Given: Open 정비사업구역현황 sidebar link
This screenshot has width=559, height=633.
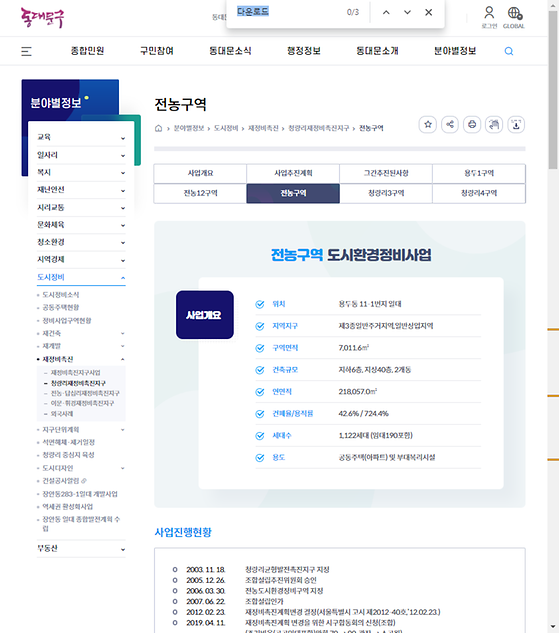Looking at the screenshot, I should coord(67,321).
